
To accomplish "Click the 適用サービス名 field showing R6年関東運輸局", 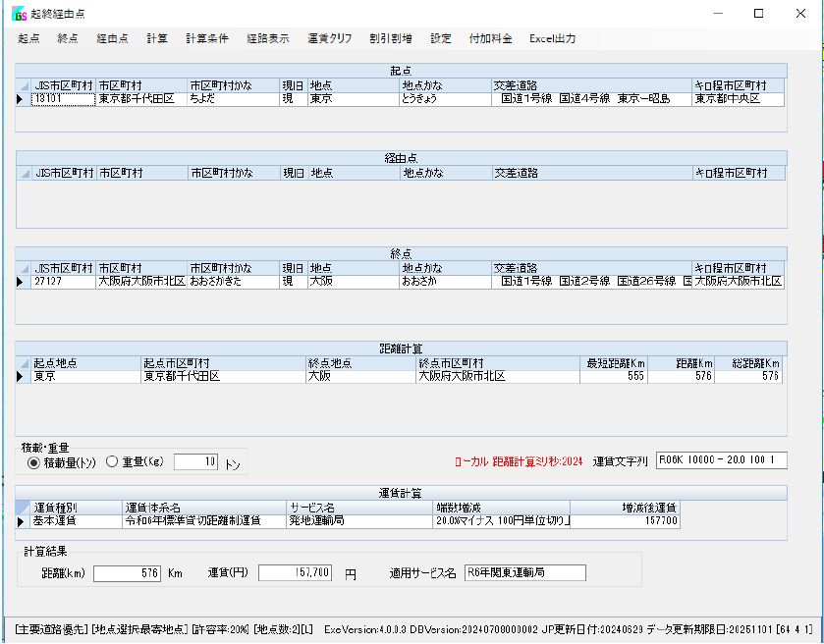I will pos(523,572).
